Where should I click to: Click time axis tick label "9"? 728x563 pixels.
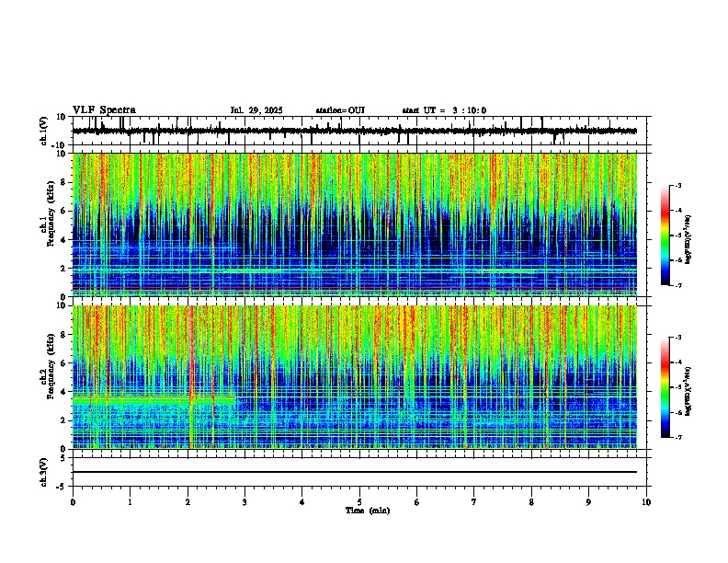point(588,502)
